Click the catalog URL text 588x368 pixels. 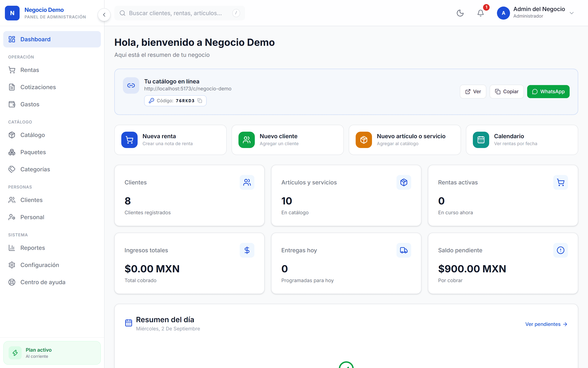[188, 89]
